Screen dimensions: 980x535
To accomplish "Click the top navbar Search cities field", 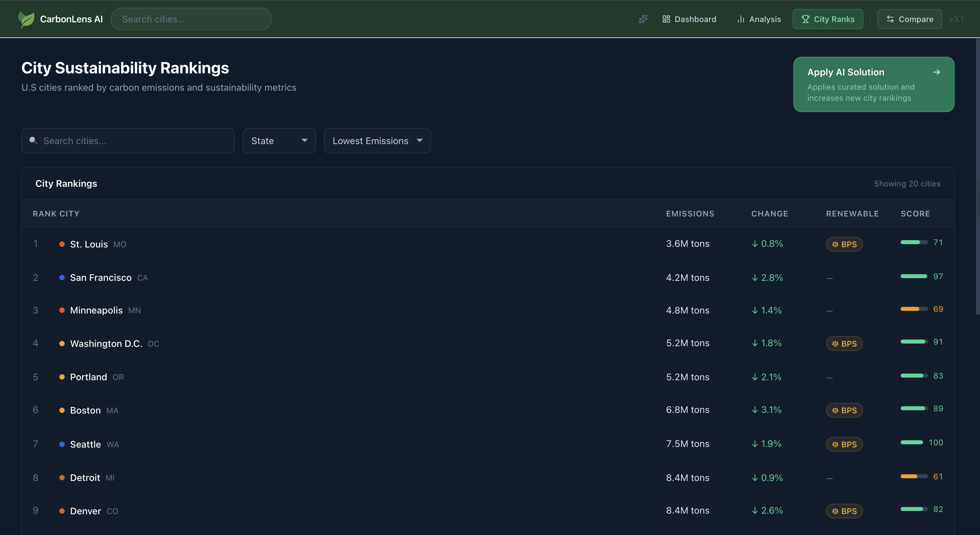I will 191,19.
